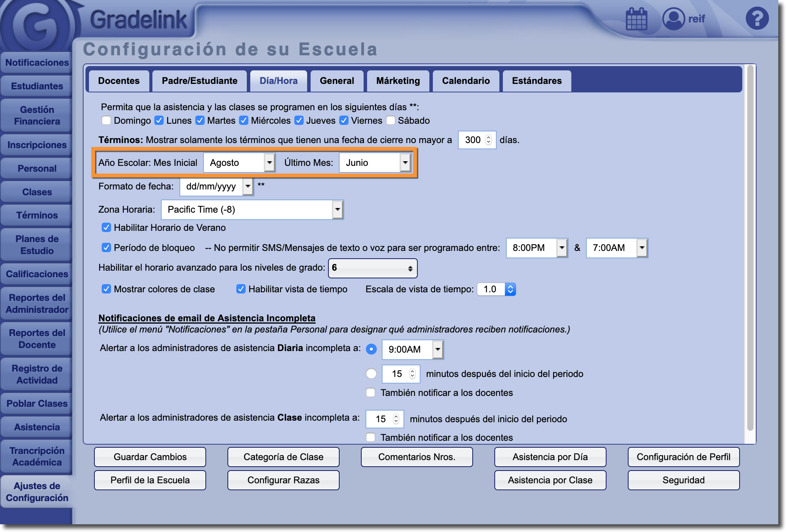Enable the Domingo checkbox
The width and height of the screenshot is (786, 532).
tap(106, 121)
